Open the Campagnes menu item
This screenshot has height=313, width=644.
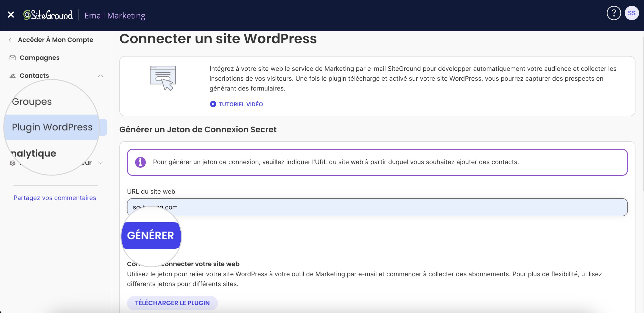coord(39,58)
